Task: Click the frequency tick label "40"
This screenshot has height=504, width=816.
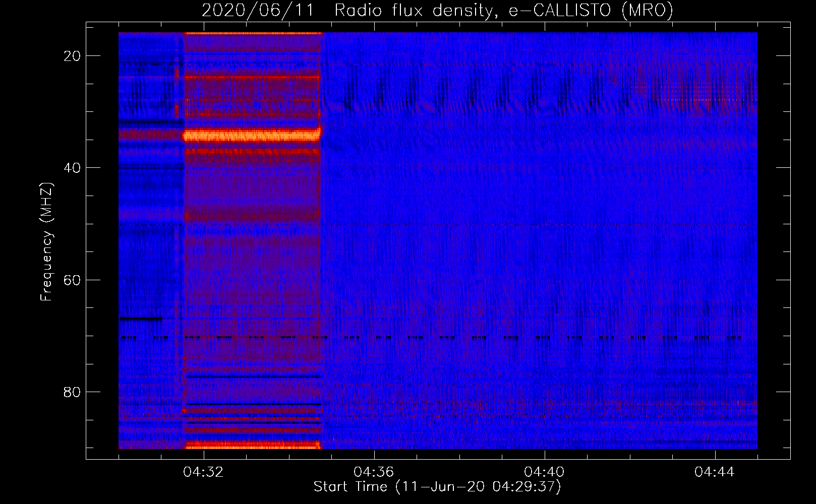Action: tap(72, 168)
